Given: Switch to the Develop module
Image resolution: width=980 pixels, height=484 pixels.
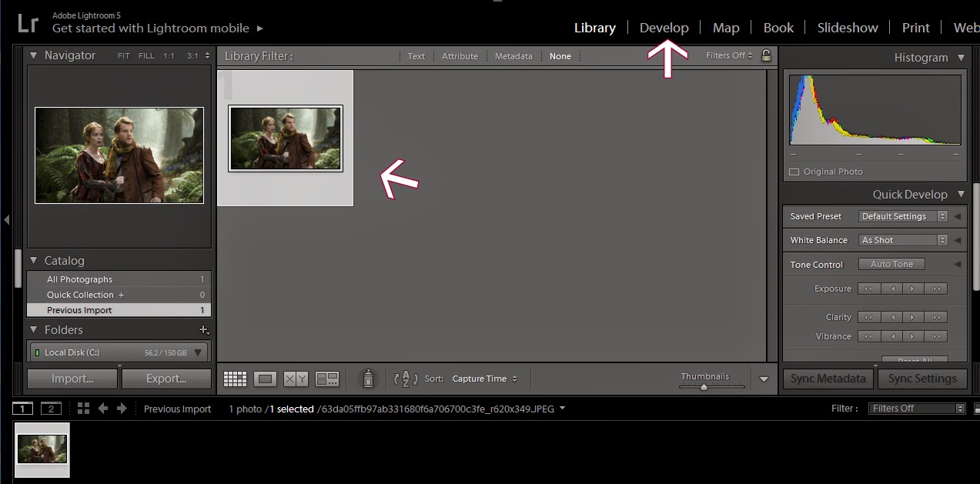Looking at the screenshot, I should pos(664,28).
